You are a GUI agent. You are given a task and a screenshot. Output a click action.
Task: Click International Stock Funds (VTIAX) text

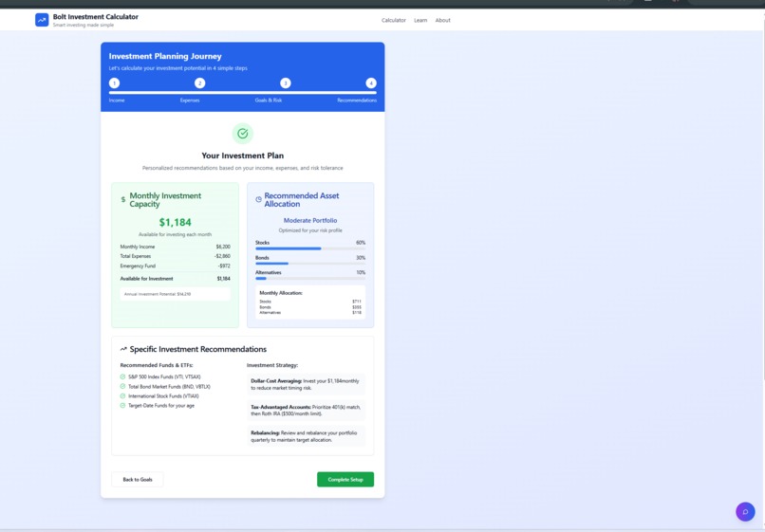[x=163, y=396]
